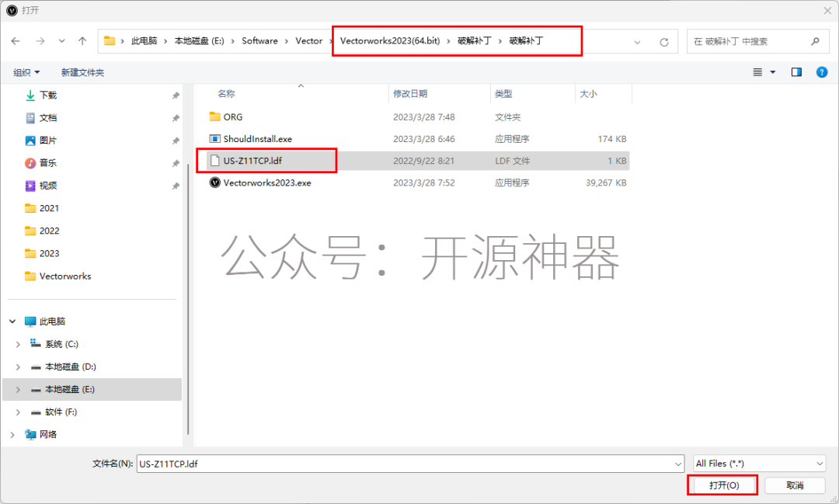Expand 本地磁盘 (E:) drive node
The width and height of the screenshot is (839, 504).
point(18,390)
